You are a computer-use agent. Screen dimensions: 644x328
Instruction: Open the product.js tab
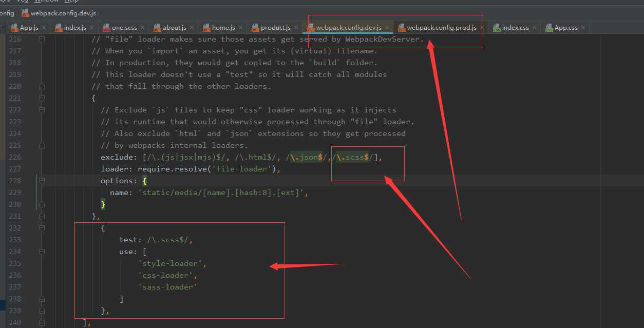[x=276, y=28]
